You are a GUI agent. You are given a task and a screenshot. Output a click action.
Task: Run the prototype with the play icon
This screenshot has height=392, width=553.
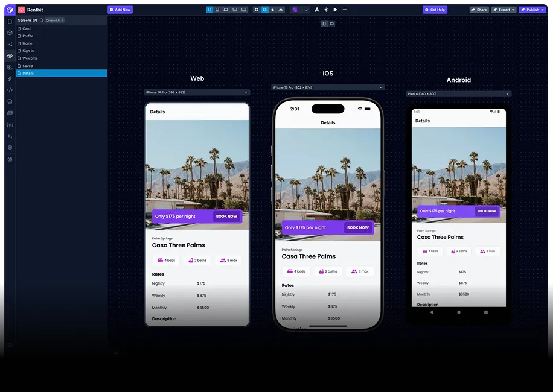click(x=335, y=10)
